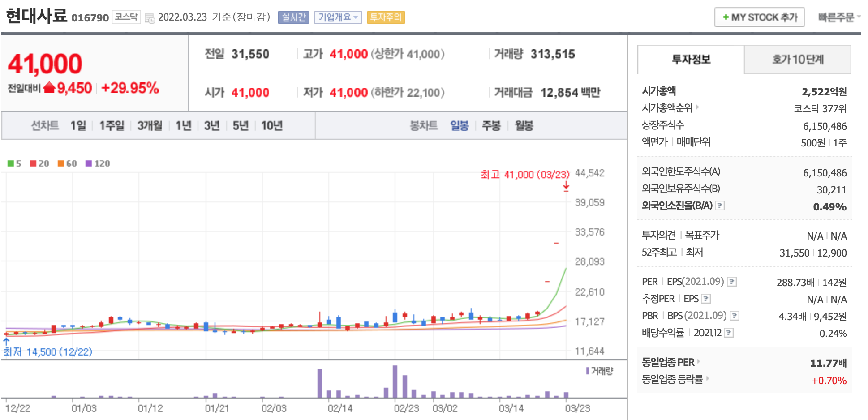Open the 기업개요 dropdown

pos(338,17)
